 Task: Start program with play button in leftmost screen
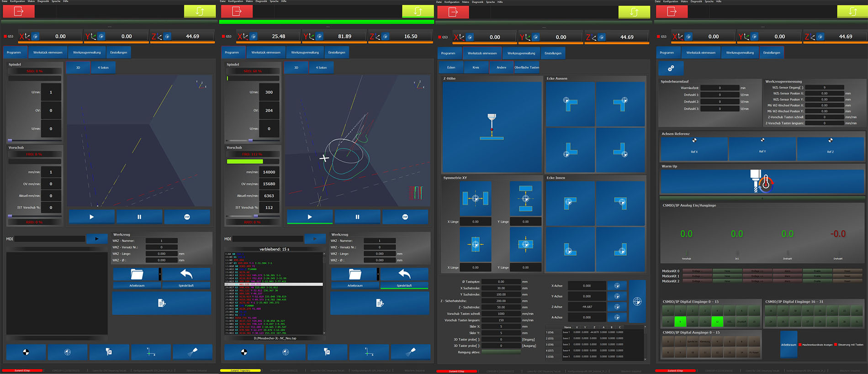point(92,217)
